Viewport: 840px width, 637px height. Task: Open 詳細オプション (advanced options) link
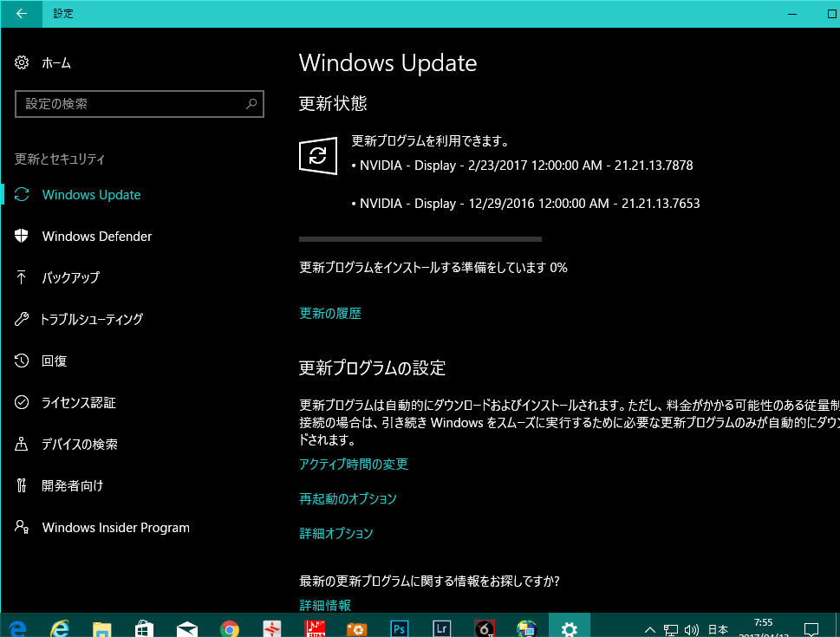(335, 533)
